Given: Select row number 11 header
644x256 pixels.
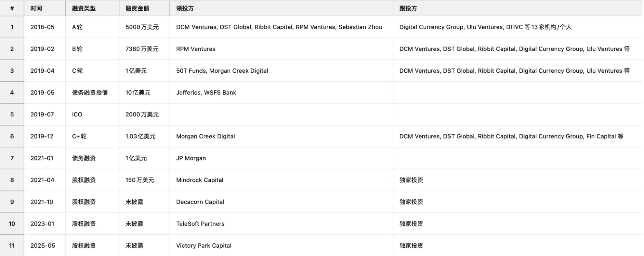Looking at the screenshot, I should pos(12,245).
